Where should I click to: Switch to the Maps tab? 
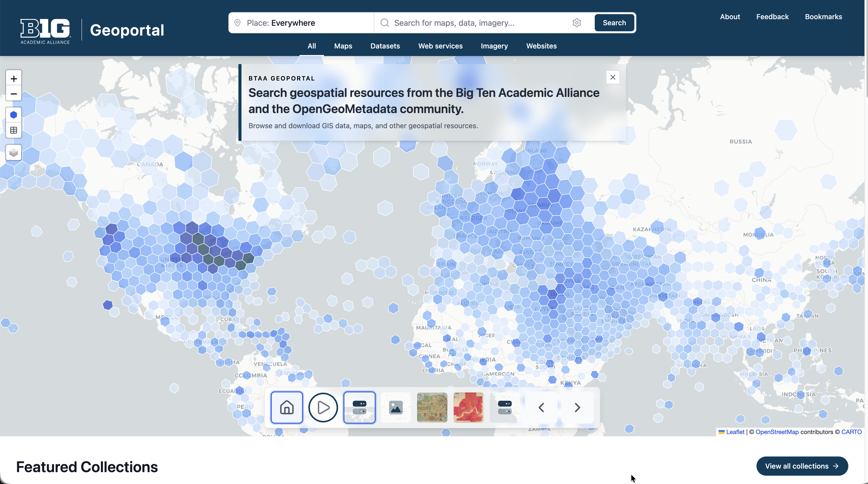343,46
